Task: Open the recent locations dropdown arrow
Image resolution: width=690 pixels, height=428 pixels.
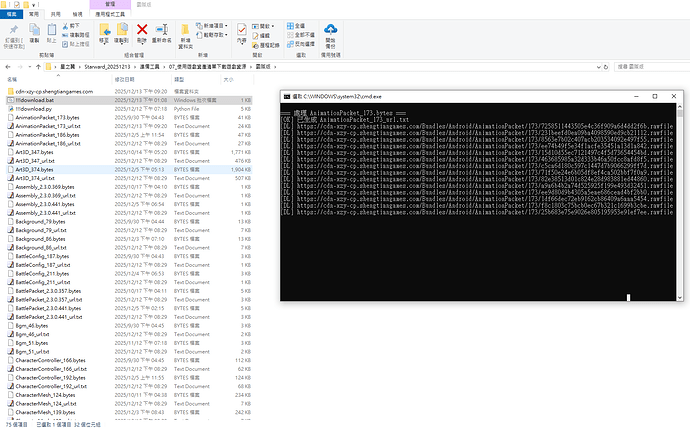Action: pos(31,66)
